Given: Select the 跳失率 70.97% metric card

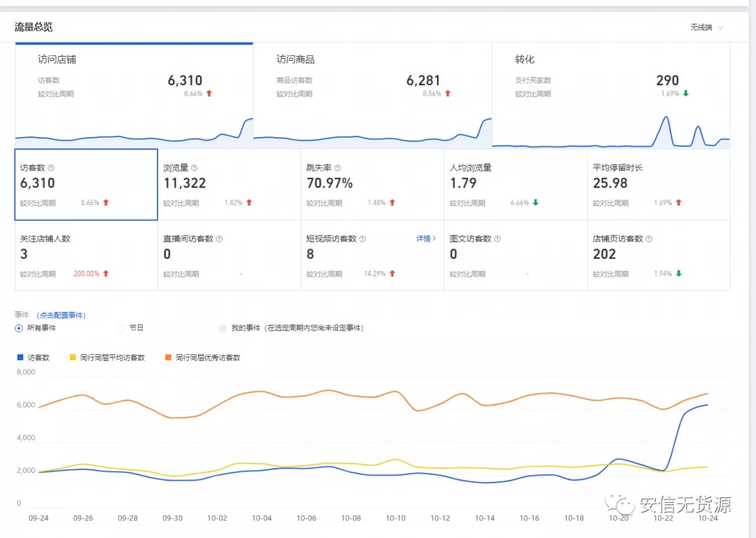Looking at the screenshot, I should pos(372,185).
